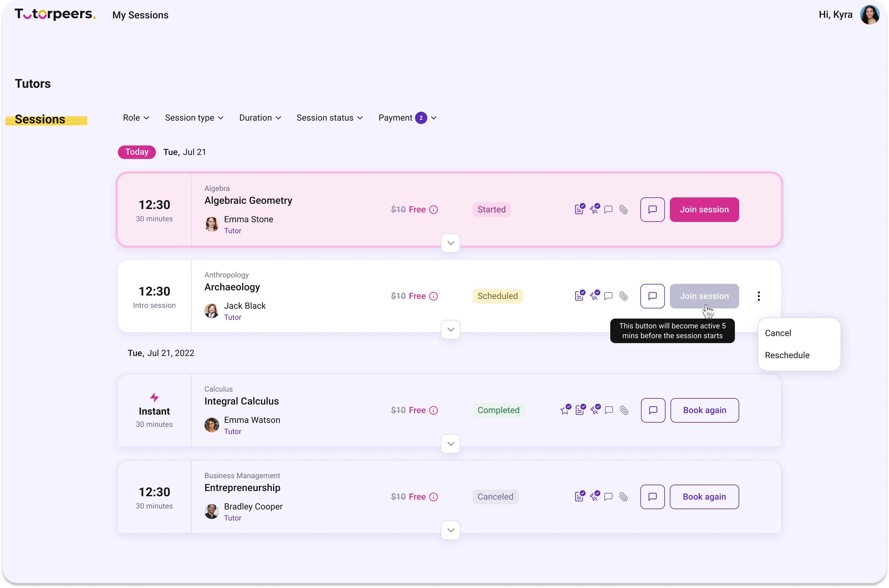Expand the Entrepreneurship session card chevron
Viewport: 889px width, 588px height.
point(451,530)
